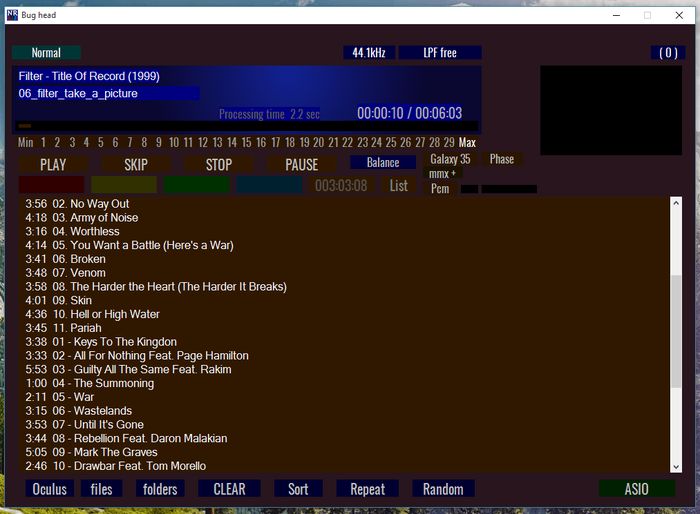Select the ASIO output button
Screen dimensions: 700x514
(636, 489)
